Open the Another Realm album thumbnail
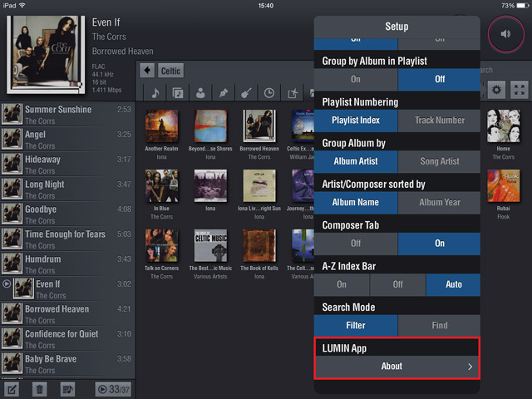This screenshot has height=399, width=532. pos(161,126)
